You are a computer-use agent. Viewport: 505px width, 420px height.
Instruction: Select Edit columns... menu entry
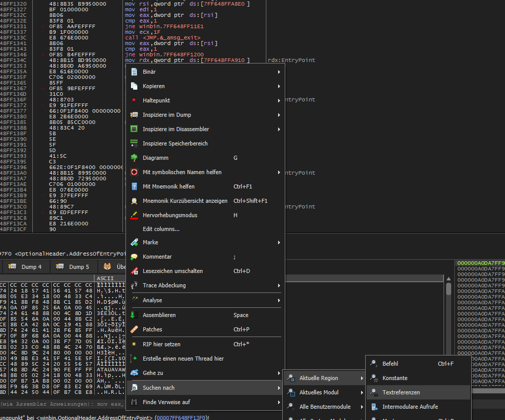205,229
